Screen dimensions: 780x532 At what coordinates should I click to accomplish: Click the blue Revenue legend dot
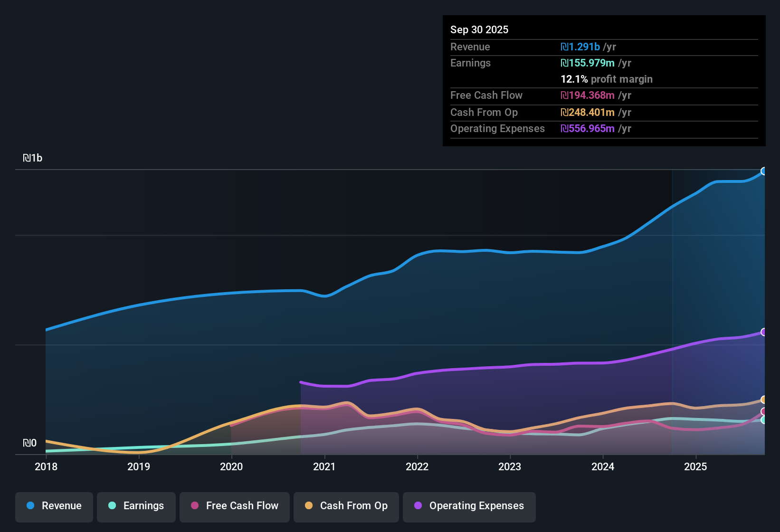pyautogui.click(x=30, y=506)
